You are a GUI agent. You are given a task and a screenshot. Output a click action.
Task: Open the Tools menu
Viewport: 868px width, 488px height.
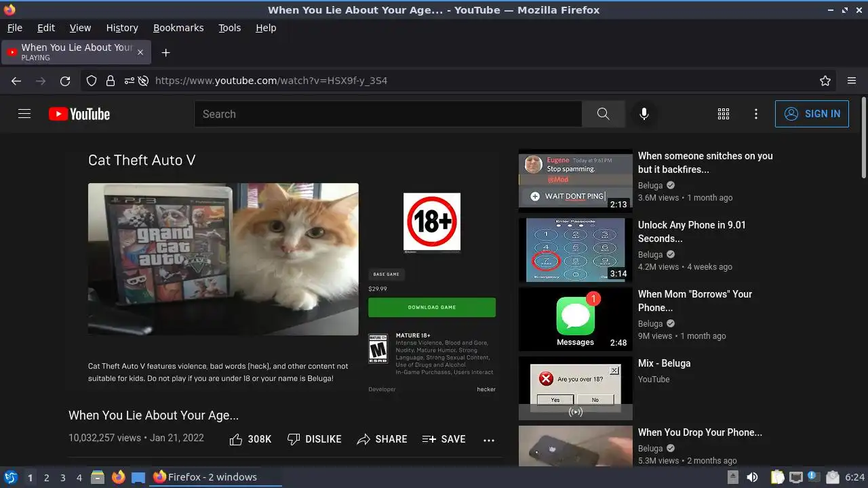229,28
